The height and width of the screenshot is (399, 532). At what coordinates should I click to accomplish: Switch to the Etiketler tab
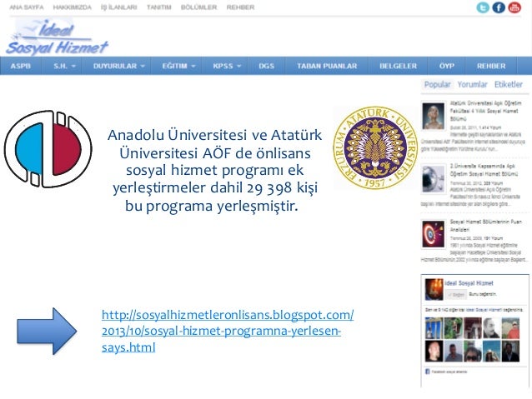(x=509, y=84)
